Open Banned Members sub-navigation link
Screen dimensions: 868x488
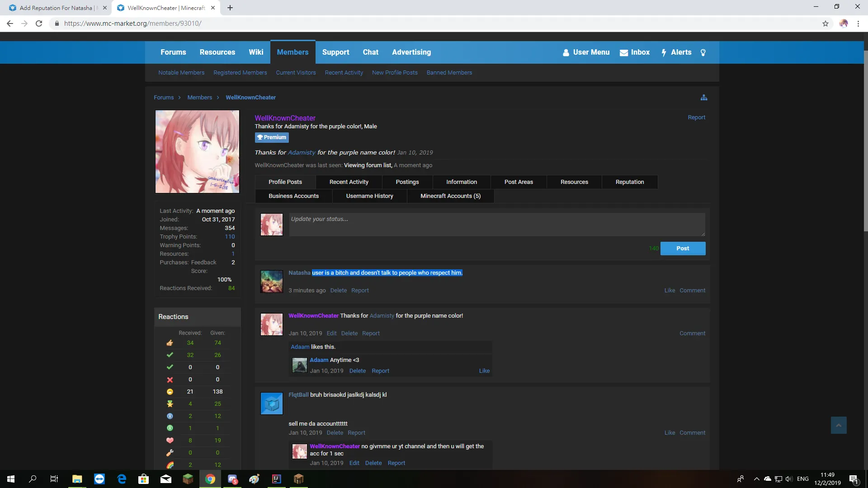[x=449, y=73]
